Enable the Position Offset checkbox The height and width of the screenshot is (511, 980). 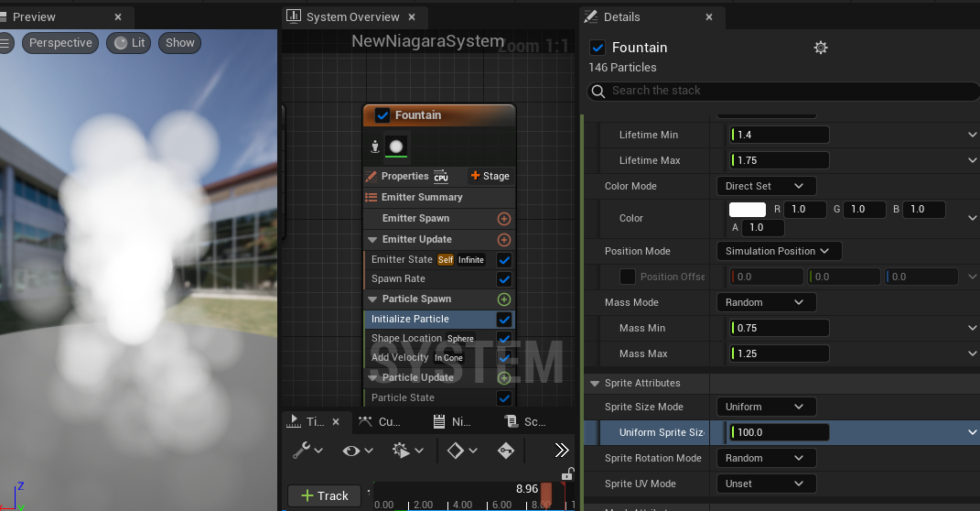point(628,277)
